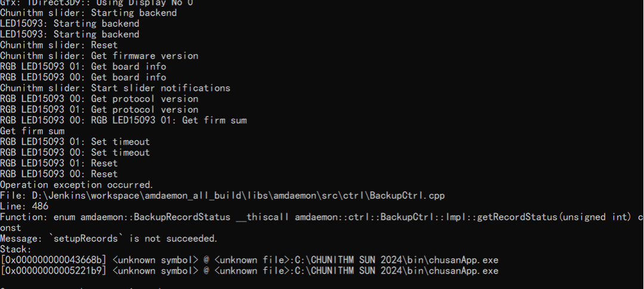Image resolution: width=644 pixels, height=289 pixels.
Task: Click "Chunithm slider: Start slider notifications" line
Action: [x=115, y=88]
